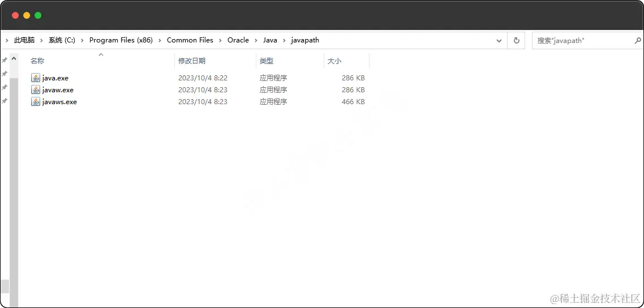The height and width of the screenshot is (308, 644).
Task: Click the third pinned quick access pin
Action: pos(5,87)
